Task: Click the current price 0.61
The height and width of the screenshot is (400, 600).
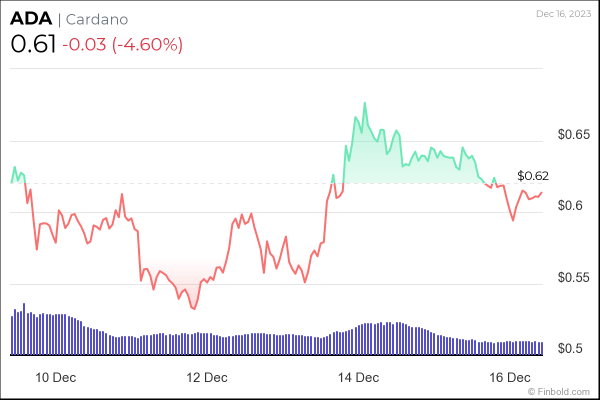Action: 31,45
